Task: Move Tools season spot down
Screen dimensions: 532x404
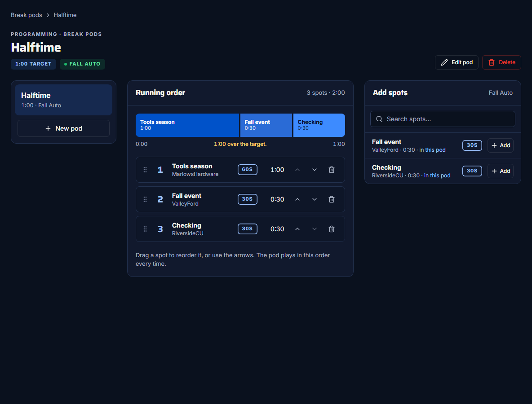Action: (315, 170)
